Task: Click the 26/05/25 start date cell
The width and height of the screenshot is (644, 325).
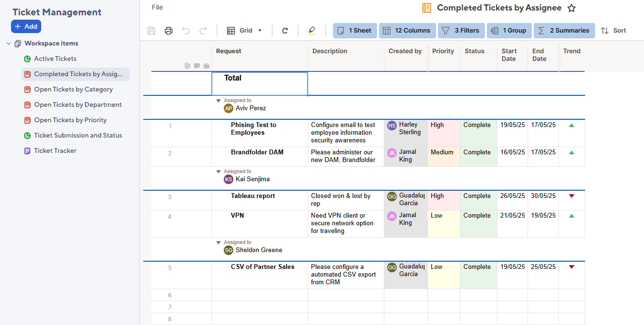Action: 513,200
